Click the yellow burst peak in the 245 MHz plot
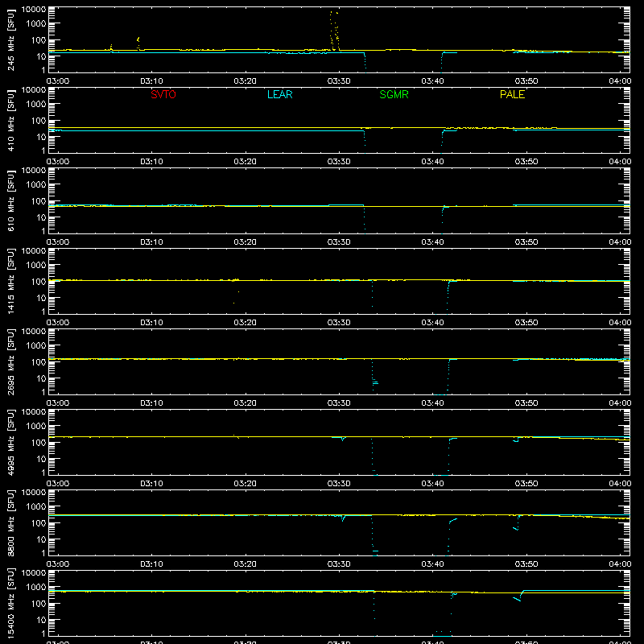The height and width of the screenshot is (644, 644). (x=334, y=31)
